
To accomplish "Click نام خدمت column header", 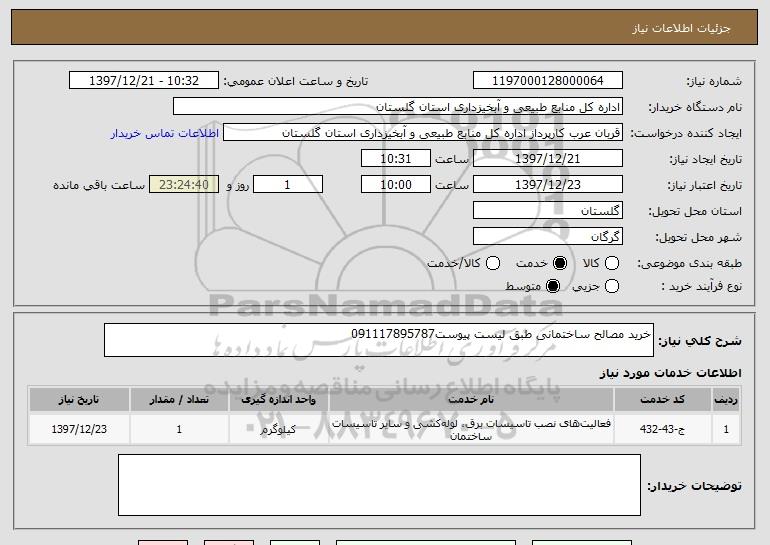I will click(471, 400).
